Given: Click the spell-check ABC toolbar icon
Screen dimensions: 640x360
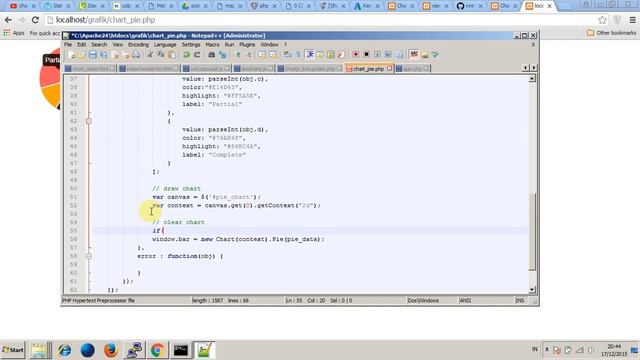Looking at the screenshot, I should tap(414, 54).
